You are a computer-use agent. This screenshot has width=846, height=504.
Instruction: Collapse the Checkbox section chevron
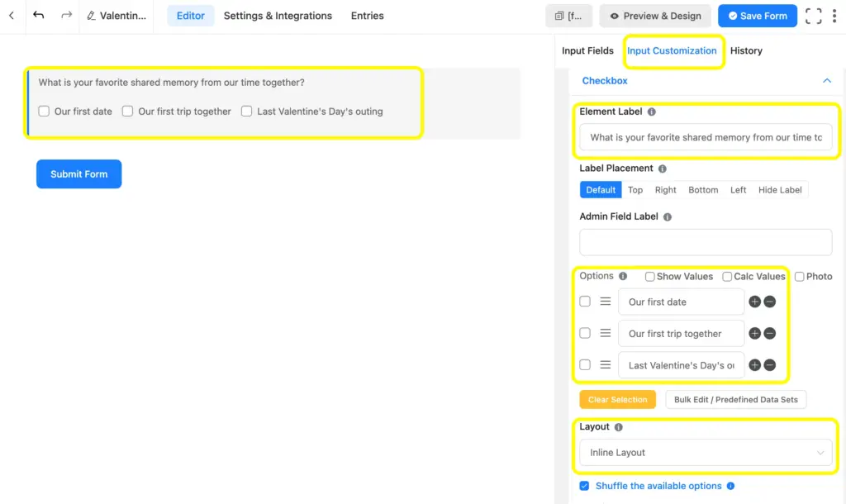826,81
